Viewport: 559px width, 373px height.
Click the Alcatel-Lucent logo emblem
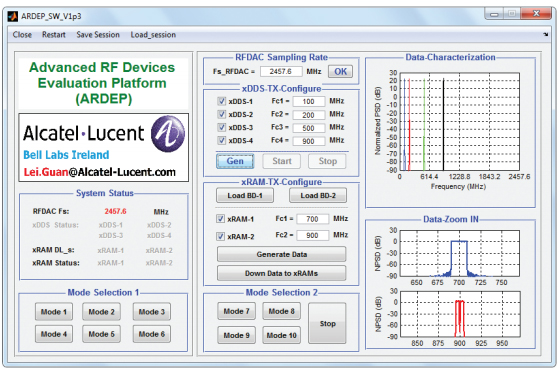[x=168, y=133]
